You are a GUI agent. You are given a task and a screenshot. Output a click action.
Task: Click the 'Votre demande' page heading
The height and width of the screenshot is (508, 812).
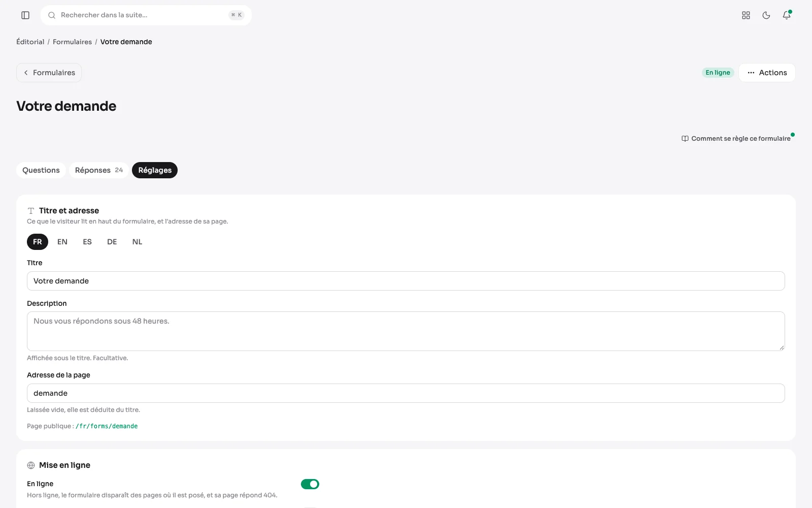coord(66,106)
